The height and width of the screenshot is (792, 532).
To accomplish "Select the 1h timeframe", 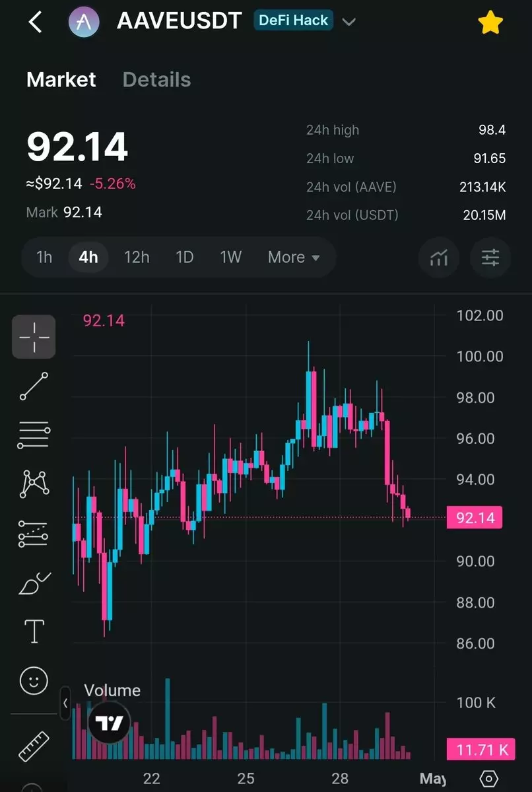I will 44,257.
